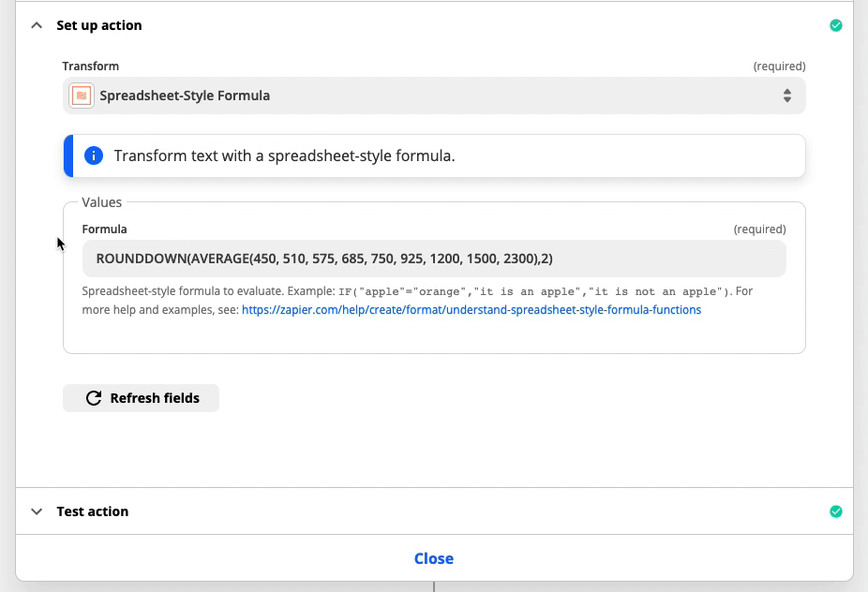Click the Formula field label
Screen dimensions: 868x592
(x=105, y=229)
